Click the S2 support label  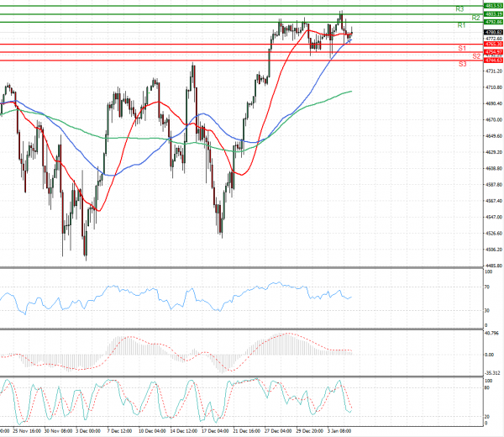pyautogui.click(x=476, y=56)
